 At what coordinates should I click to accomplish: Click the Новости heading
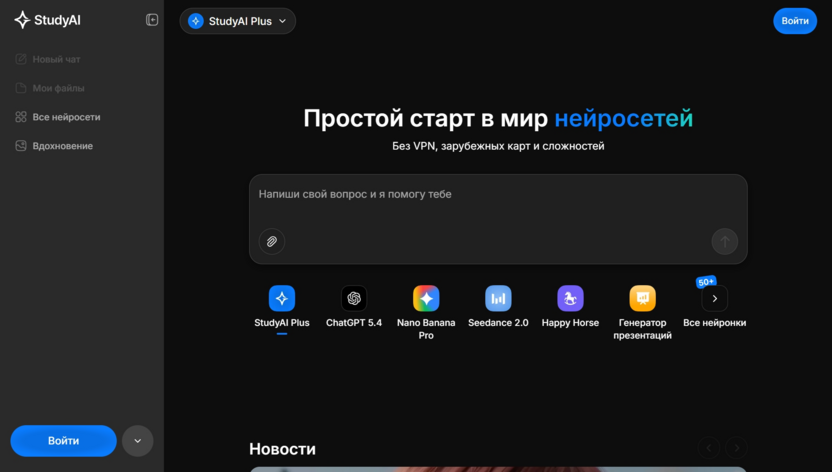[282, 449]
